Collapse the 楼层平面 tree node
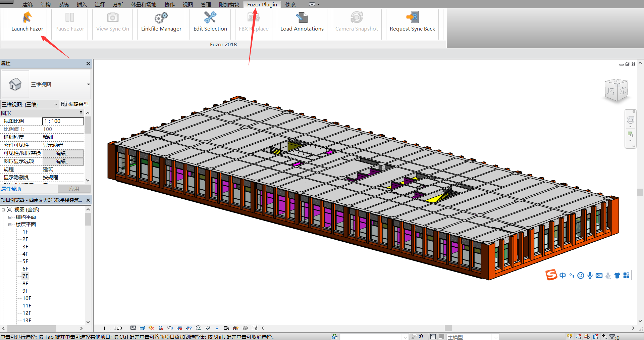The height and width of the screenshot is (340, 644). (10, 225)
